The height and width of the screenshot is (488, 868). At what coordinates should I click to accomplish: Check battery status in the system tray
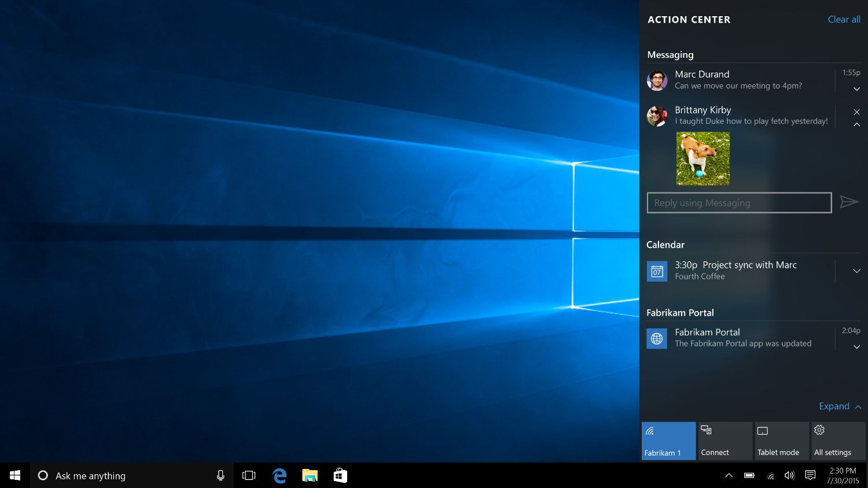(x=749, y=475)
